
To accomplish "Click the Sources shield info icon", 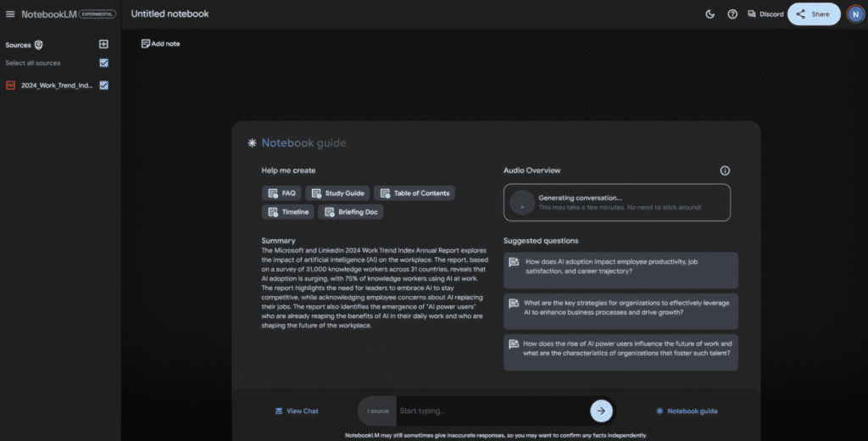I will 39,45.
